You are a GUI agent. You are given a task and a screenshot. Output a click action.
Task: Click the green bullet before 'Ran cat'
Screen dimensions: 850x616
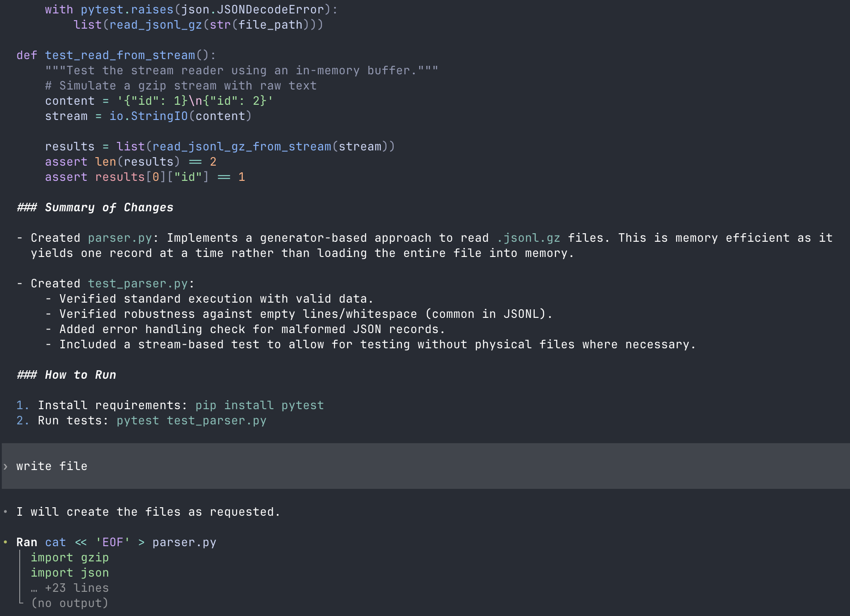click(x=5, y=542)
